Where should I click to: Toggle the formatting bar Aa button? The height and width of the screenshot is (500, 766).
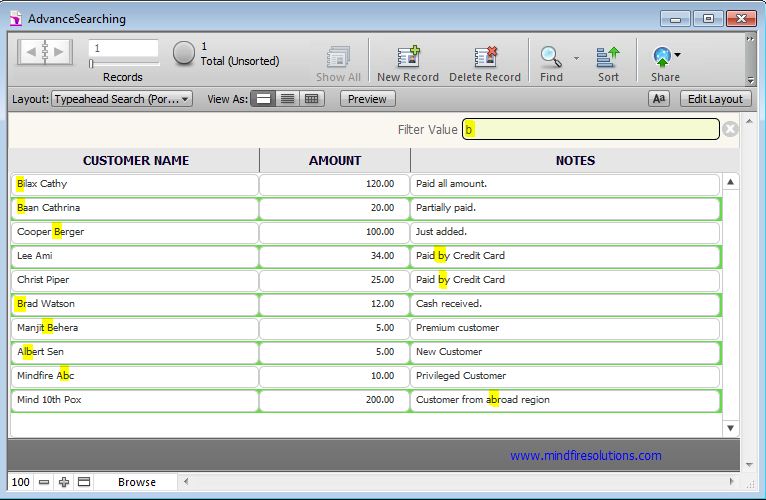659,99
